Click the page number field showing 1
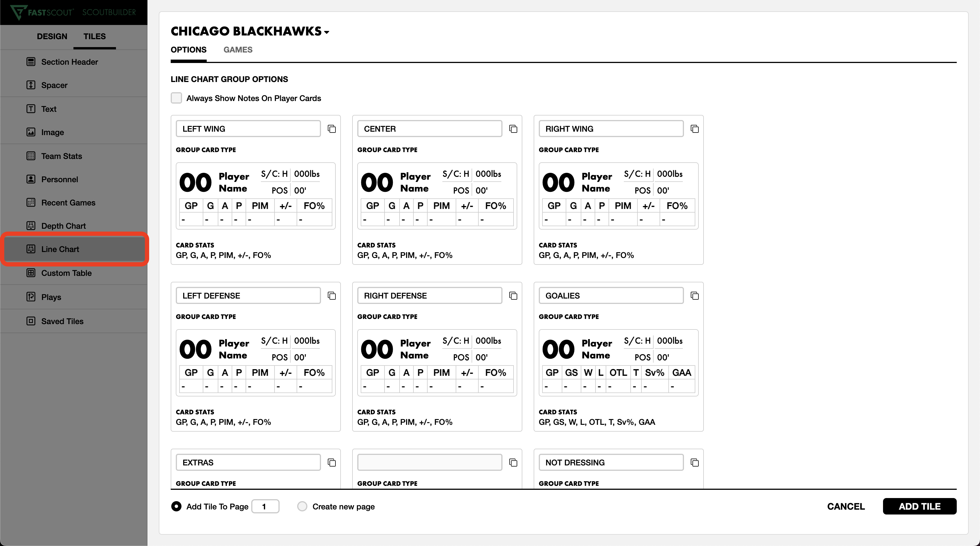This screenshot has height=546, width=980. coord(265,506)
